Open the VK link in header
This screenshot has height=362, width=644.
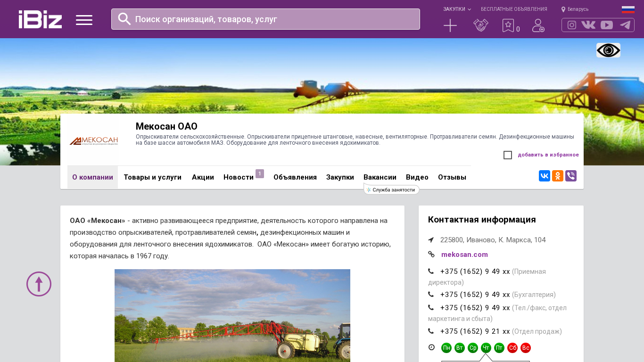588,25
